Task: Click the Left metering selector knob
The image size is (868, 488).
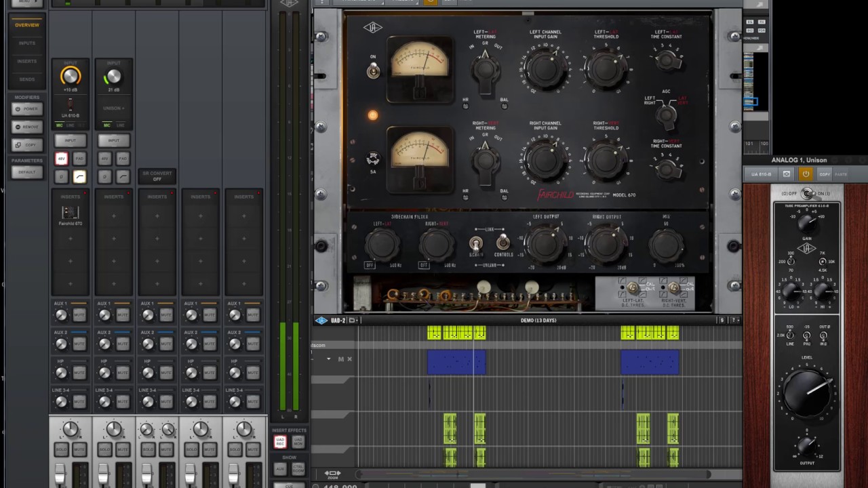Action: [485, 69]
